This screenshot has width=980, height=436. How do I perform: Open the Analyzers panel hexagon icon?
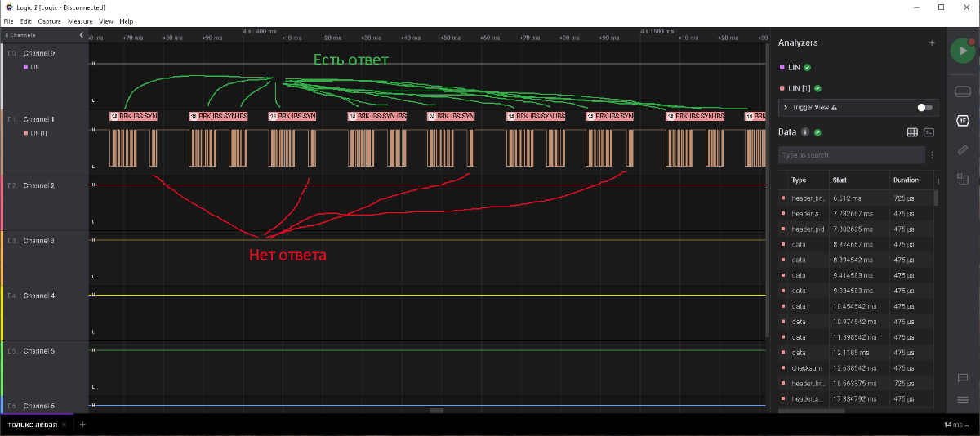pos(963,121)
